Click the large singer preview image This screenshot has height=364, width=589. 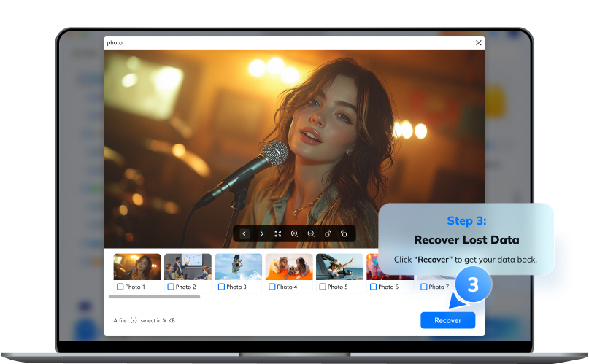pyautogui.click(x=294, y=149)
